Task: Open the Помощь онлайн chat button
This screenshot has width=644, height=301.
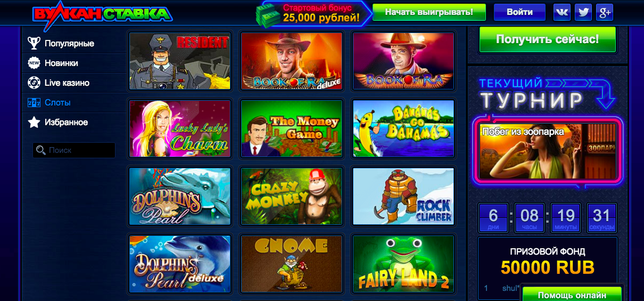Action: [x=572, y=294]
